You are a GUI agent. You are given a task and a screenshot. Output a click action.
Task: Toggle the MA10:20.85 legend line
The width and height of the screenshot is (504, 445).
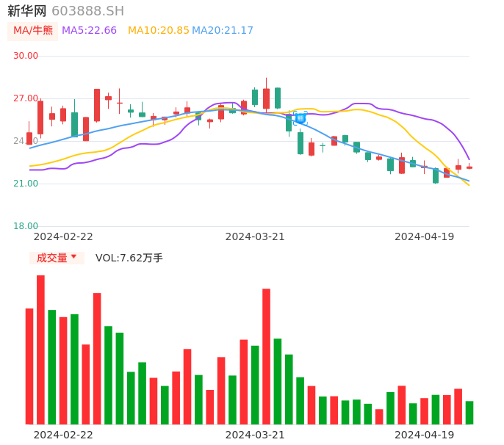pos(158,31)
